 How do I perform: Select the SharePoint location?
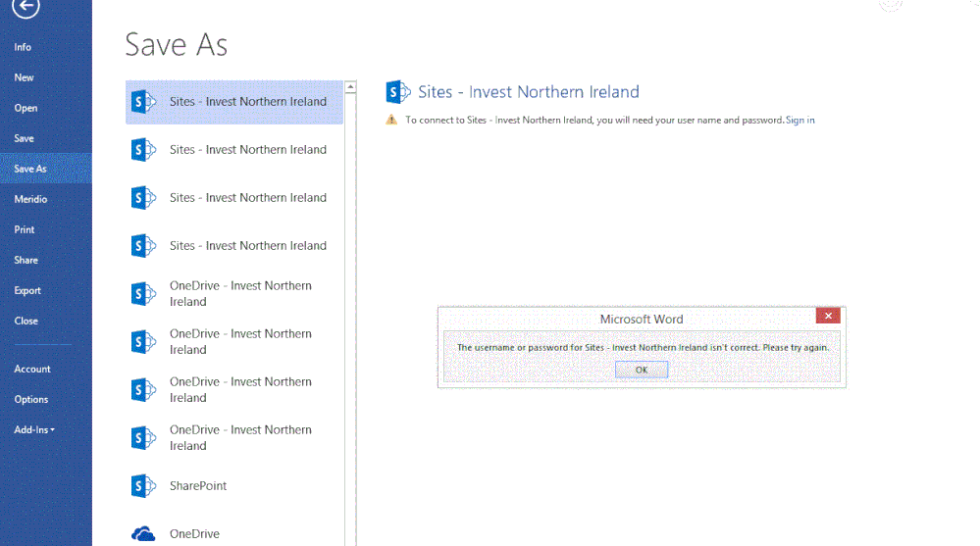[234, 486]
